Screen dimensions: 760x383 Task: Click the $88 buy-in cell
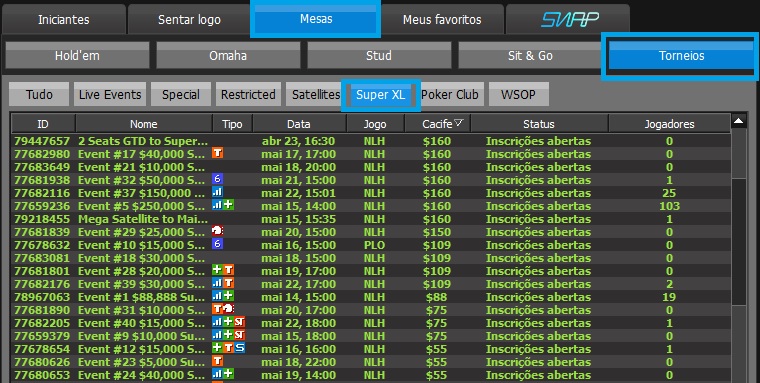tap(437, 297)
